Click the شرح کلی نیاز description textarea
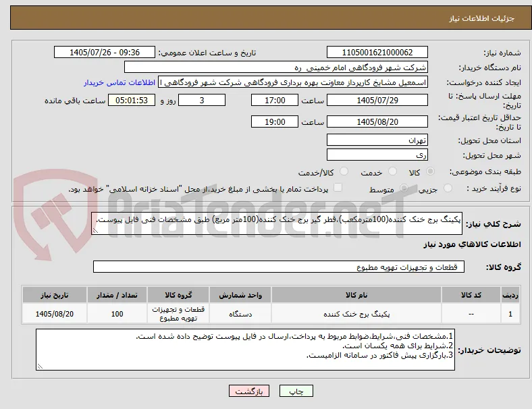 pos(277,223)
